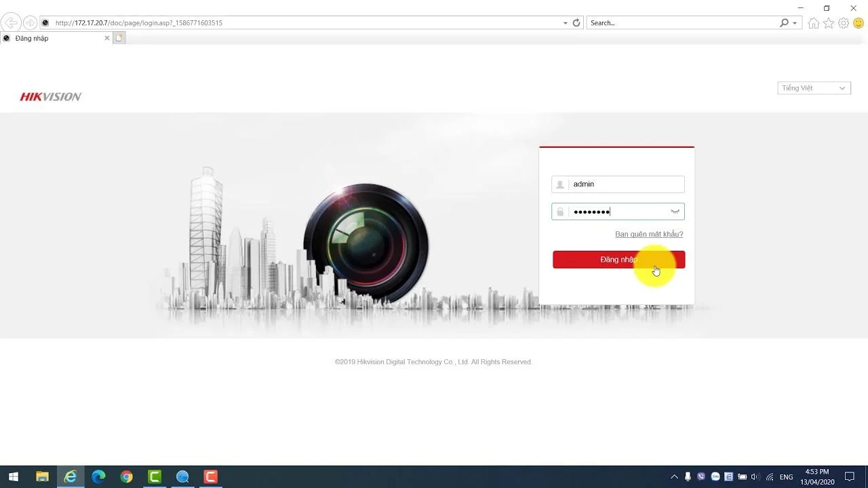Toggle password visibility eye icon
Image resolution: width=868 pixels, height=488 pixels.
(x=675, y=212)
